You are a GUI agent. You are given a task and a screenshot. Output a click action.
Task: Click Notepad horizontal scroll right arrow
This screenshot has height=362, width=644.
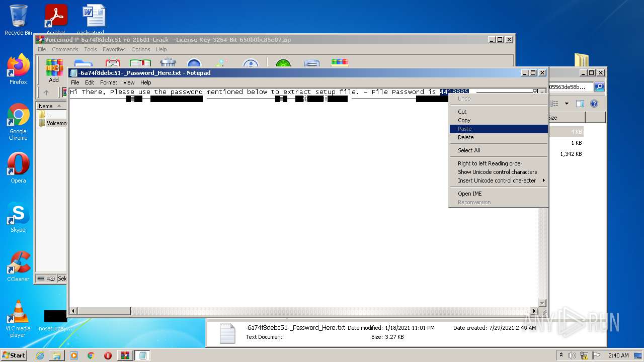534,311
